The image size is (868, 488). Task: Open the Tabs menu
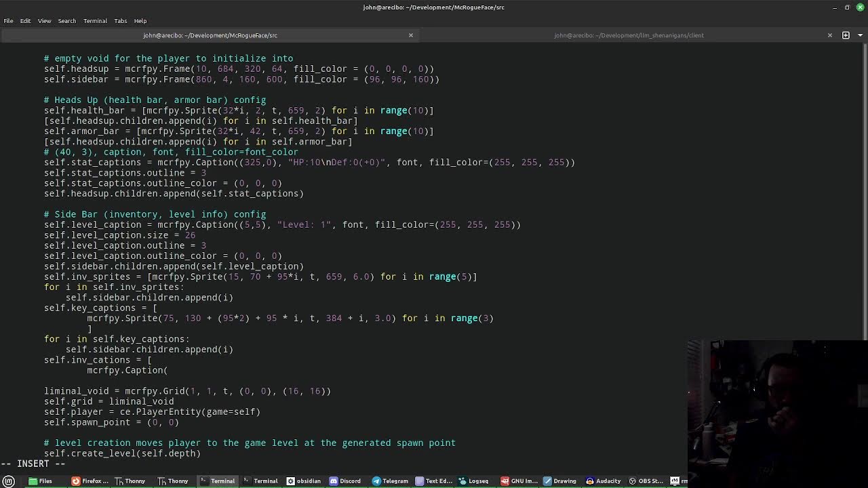click(x=121, y=21)
